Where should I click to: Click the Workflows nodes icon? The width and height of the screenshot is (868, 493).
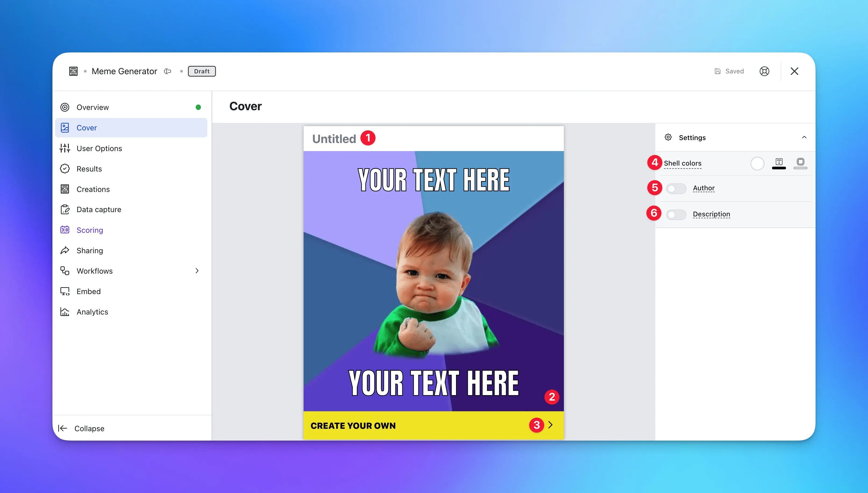65,271
